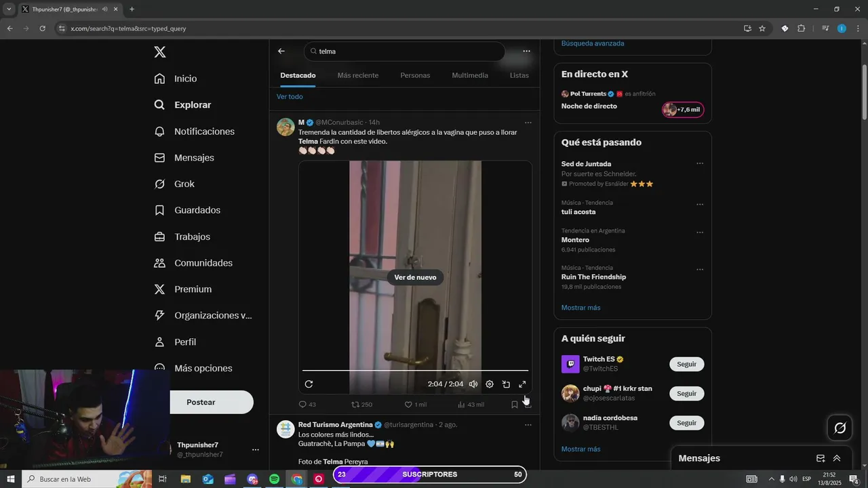Open Windows Start menu
Screen dimensions: 868x488
[10, 479]
